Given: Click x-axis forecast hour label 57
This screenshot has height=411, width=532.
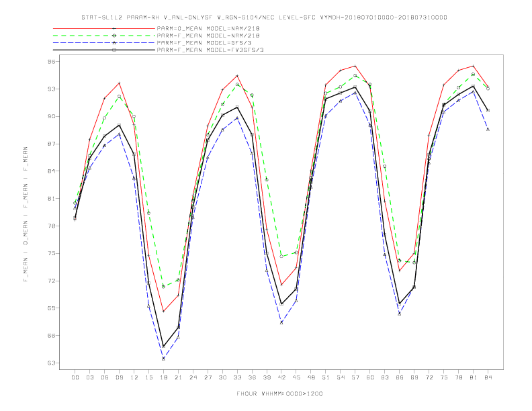Looking at the screenshot, I should [355, 377].
